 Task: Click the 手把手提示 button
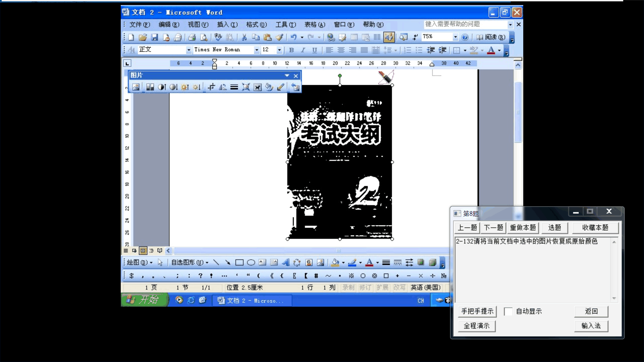coord(477,311)
